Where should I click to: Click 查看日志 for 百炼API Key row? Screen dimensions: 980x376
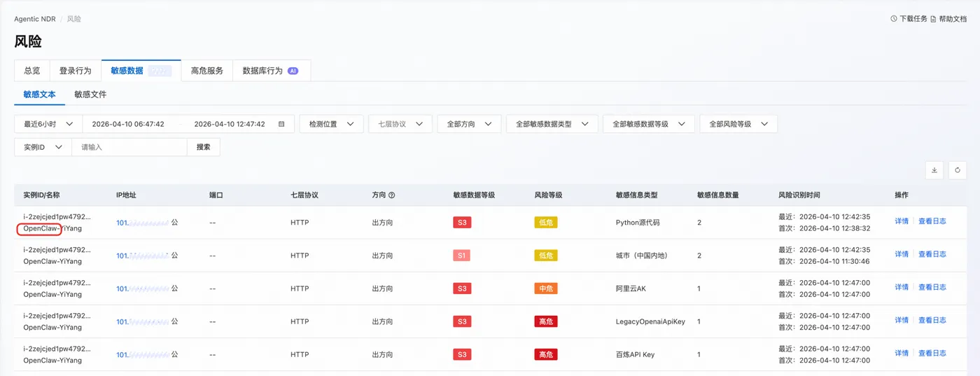pyautogui.click(x=932, y=353)
